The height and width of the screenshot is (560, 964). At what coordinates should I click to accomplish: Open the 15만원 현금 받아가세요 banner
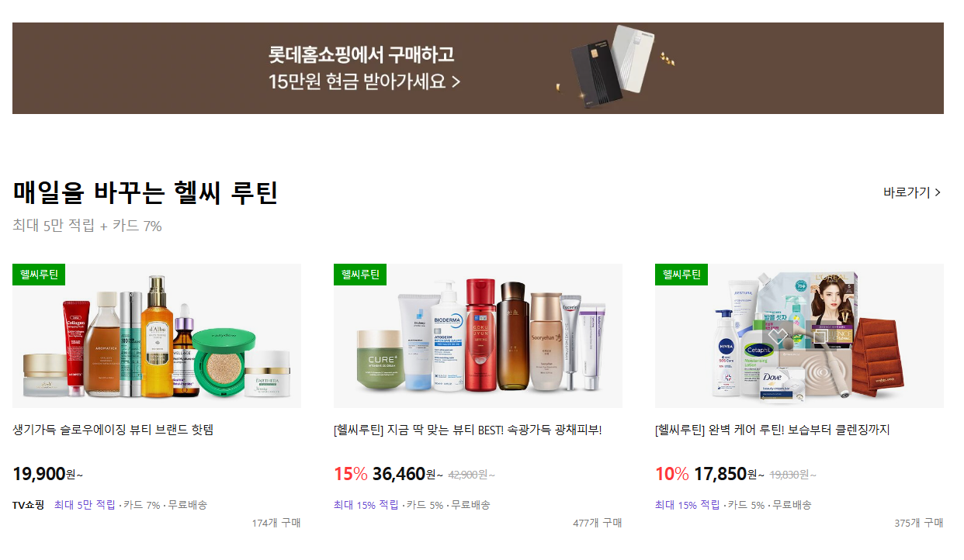pos(478,68)
